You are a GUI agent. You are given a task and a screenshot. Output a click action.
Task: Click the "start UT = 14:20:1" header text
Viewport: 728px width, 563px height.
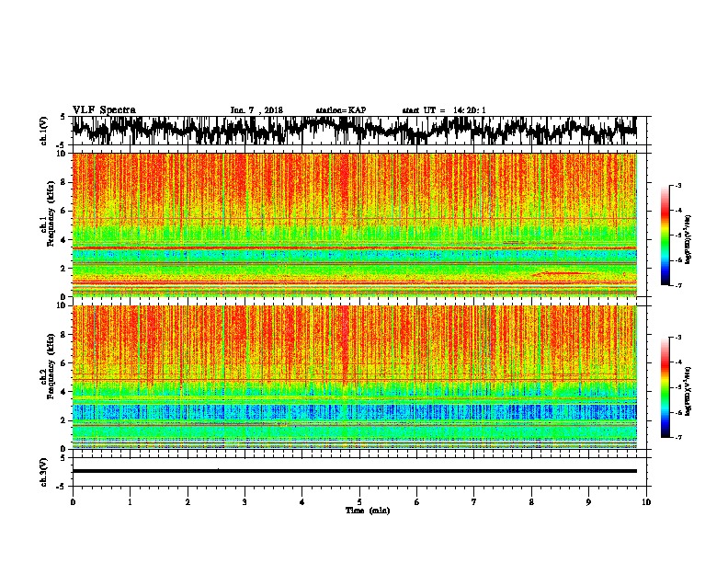tap(444, 110)
